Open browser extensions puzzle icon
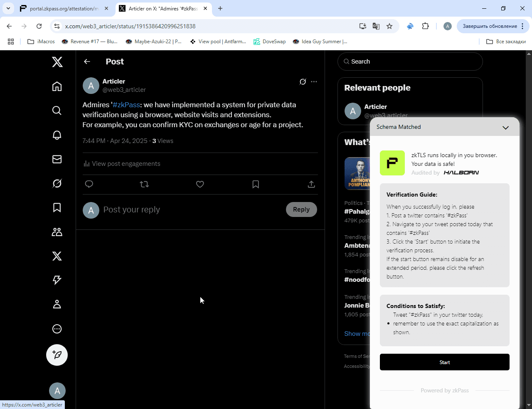This screenshot has height=409, width=532. [x=425, y=26]
